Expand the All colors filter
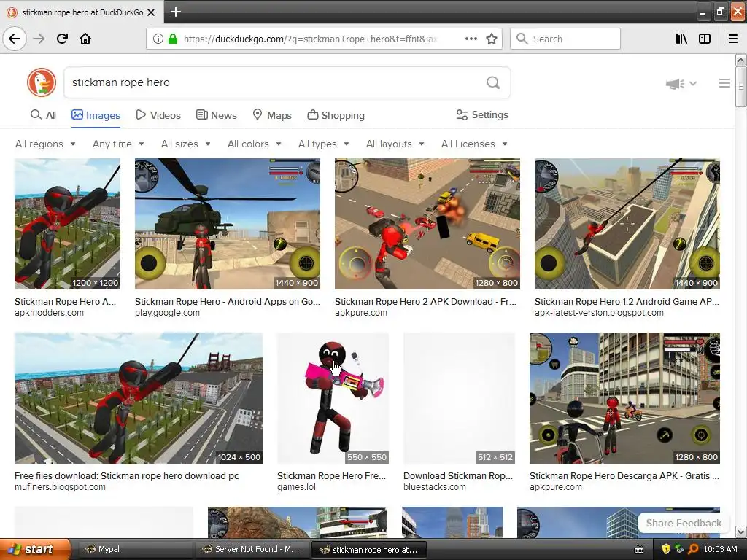Screen dimensions: 747x560 pos(255,144)
